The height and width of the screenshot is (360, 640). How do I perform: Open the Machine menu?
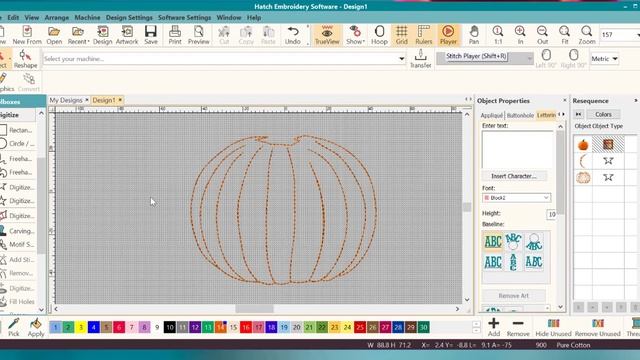87,18
